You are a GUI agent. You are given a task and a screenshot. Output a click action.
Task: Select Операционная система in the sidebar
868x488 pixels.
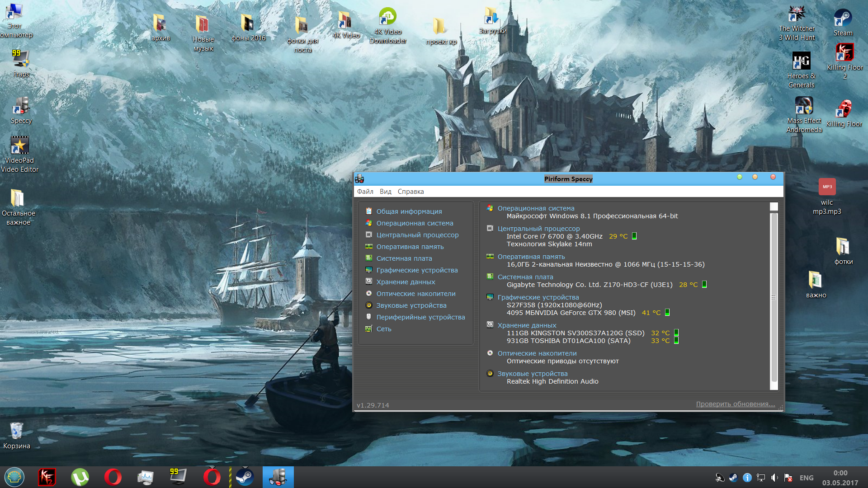click(415, 223)
